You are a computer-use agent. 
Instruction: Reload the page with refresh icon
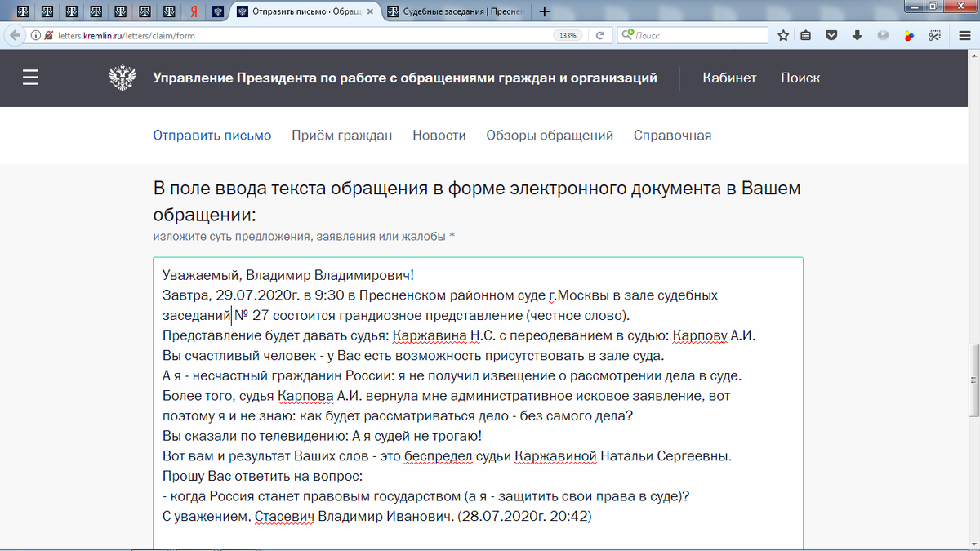coord(599,35)
